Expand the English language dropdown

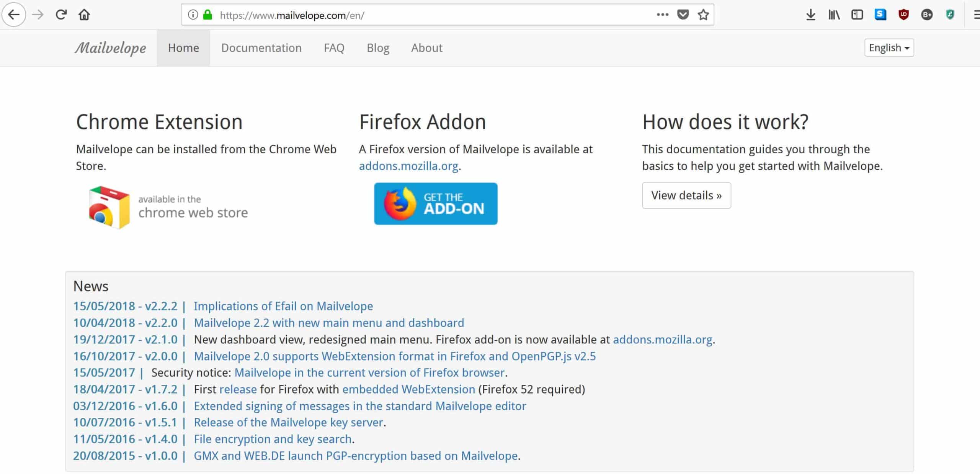[x=889, y=48]
